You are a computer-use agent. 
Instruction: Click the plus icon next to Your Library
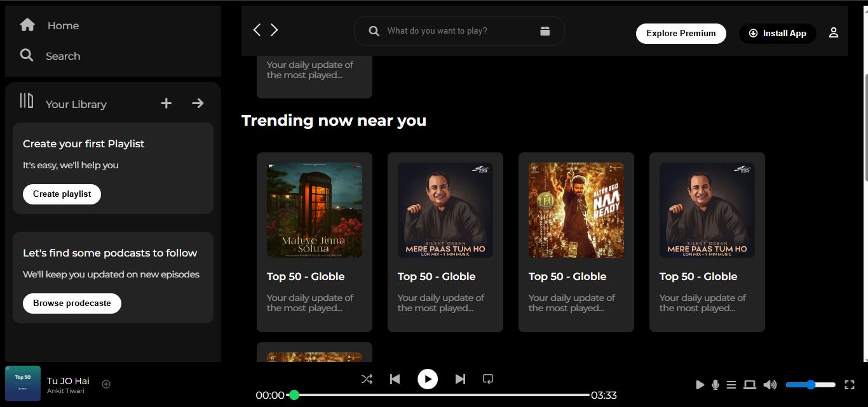click(166, 103)
